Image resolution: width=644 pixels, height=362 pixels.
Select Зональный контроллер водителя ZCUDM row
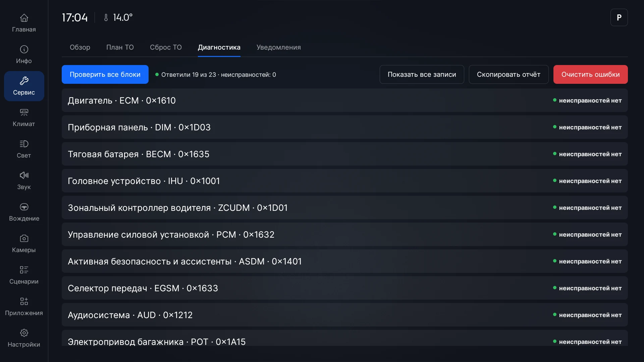click(344, 207)
